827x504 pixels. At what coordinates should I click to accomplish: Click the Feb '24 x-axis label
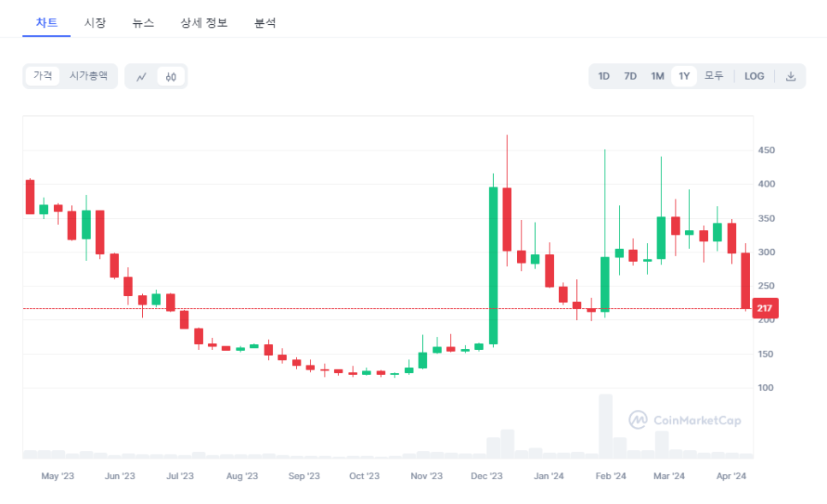tap(610, 476)
